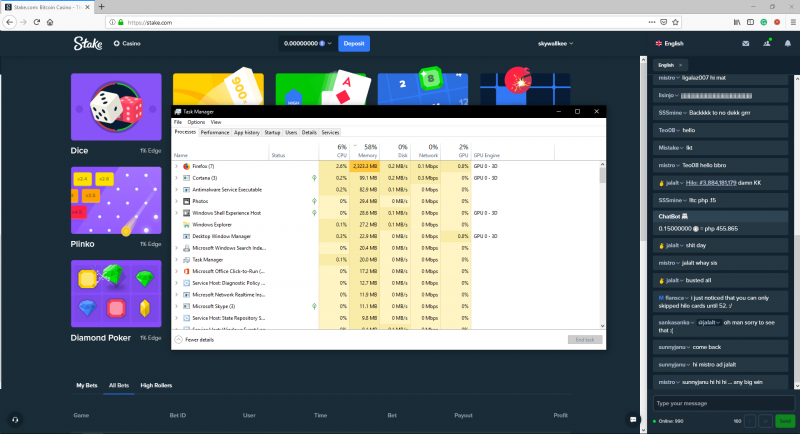
Task: Open a new browser tab with plus
Action: click(x=102, y=7)
